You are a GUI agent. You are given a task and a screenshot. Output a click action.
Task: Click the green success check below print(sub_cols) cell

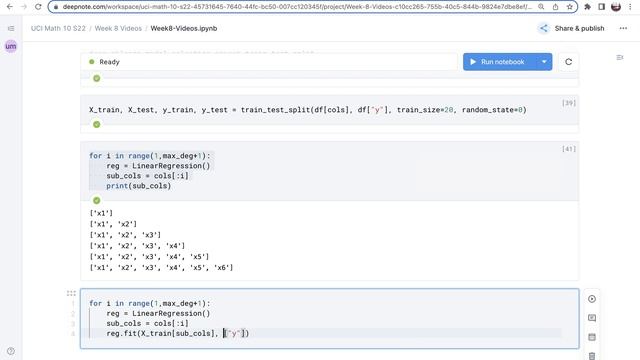click(97, 200)
